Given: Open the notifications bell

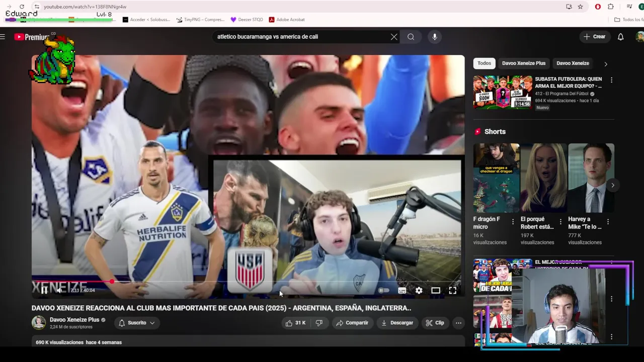Looking at the screenshot, I should [621, 37].
